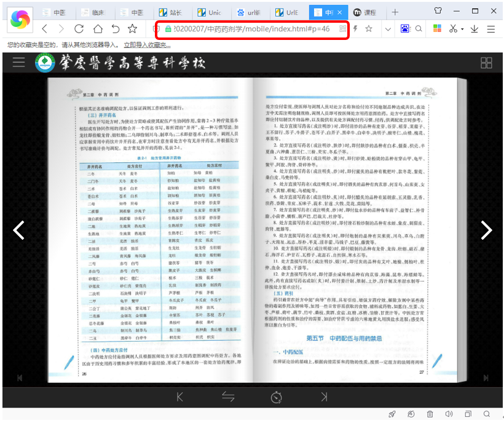The image size is (504, 426).
Task: Jump to first page using left edge icon
Action: point(20,378)
